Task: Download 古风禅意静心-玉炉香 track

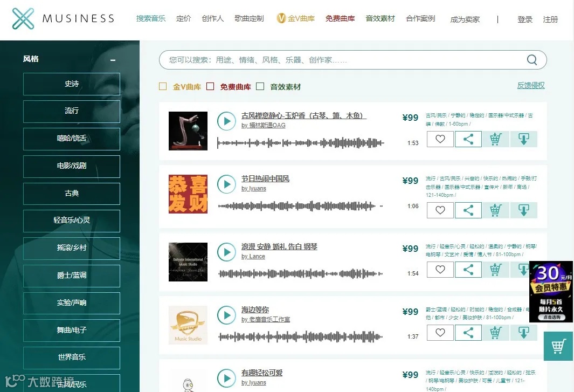Action: coord(523,139)
